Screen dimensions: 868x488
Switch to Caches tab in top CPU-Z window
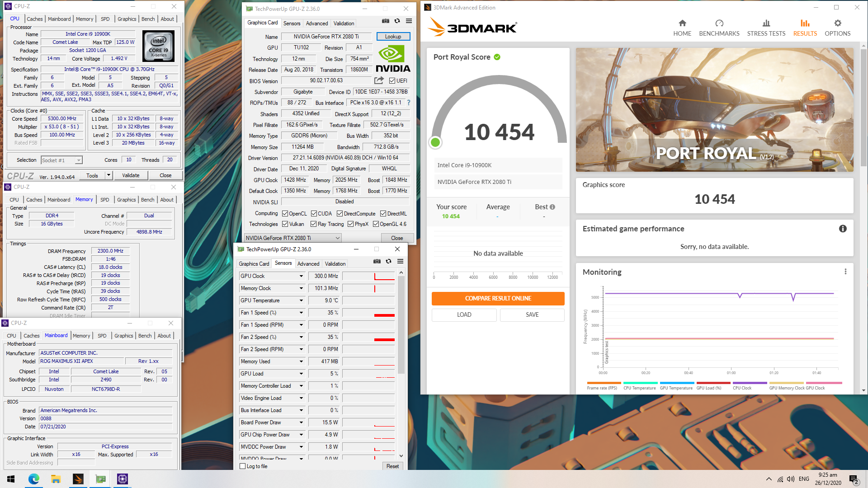(34, 19)
